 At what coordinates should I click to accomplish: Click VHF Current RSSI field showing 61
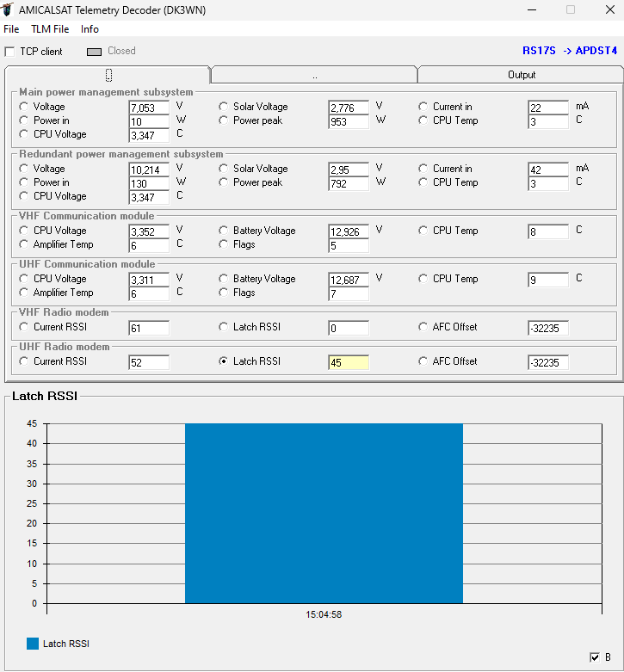[149, 329]
